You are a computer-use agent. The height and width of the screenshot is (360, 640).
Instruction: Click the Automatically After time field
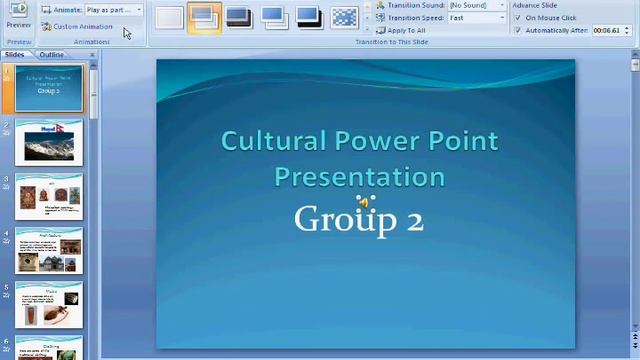coord(607,31)
